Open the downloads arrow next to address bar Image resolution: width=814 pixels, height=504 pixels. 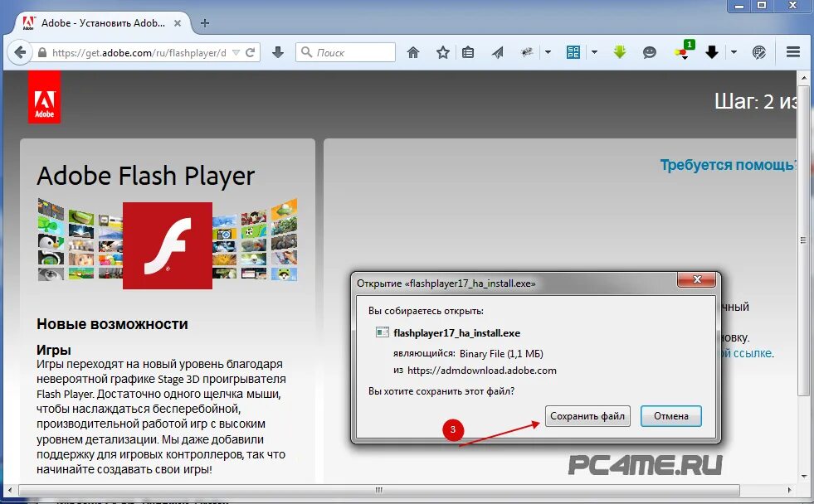click(278, 52)
